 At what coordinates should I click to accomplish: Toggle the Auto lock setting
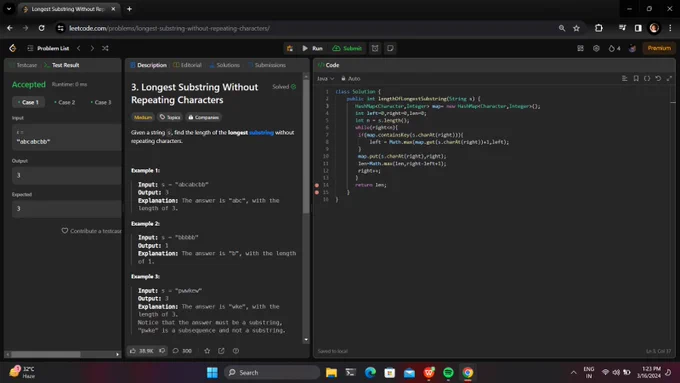pyautogui.click(x=350, y=79)
